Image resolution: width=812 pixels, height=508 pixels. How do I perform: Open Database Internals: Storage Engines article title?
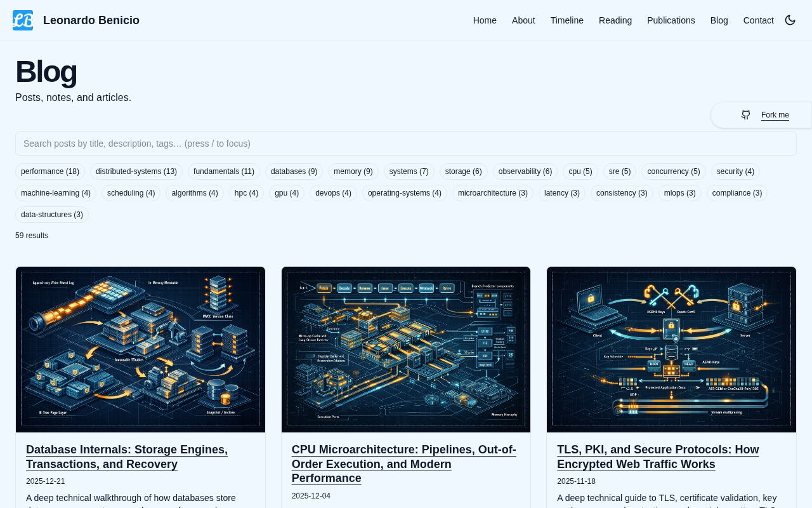127,457
